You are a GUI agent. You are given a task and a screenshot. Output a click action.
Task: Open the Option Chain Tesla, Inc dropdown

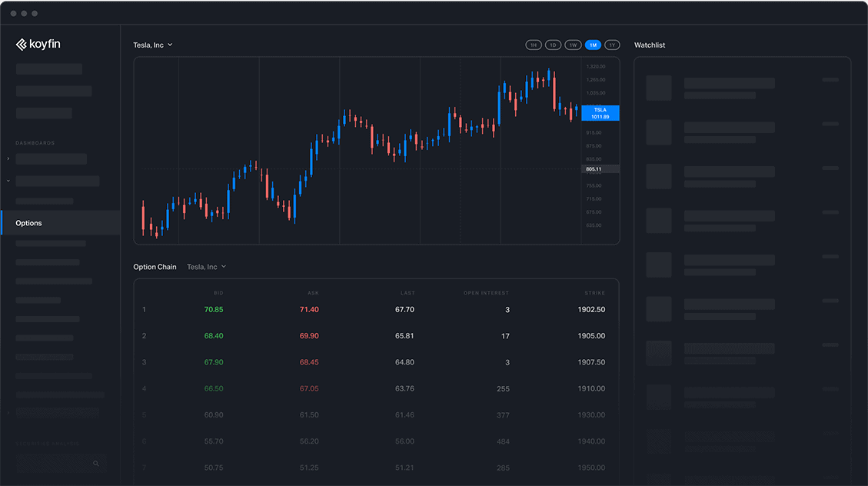point(207,267)
